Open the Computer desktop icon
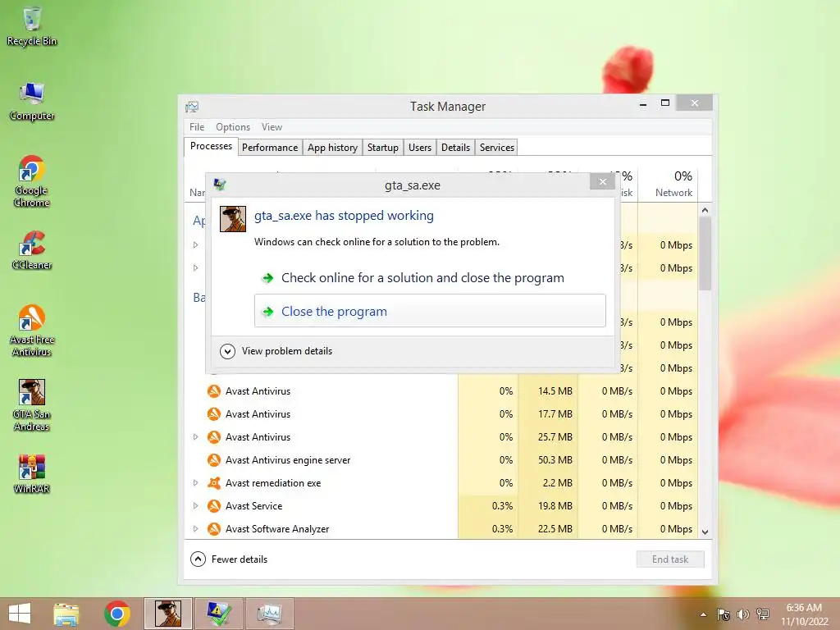 pos(32,102)
